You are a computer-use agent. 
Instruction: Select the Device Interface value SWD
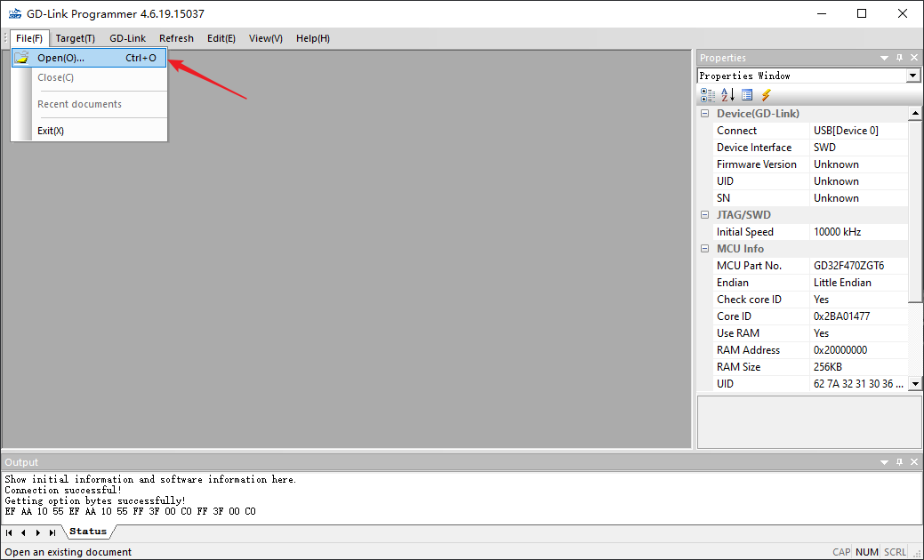coord(824,148)
